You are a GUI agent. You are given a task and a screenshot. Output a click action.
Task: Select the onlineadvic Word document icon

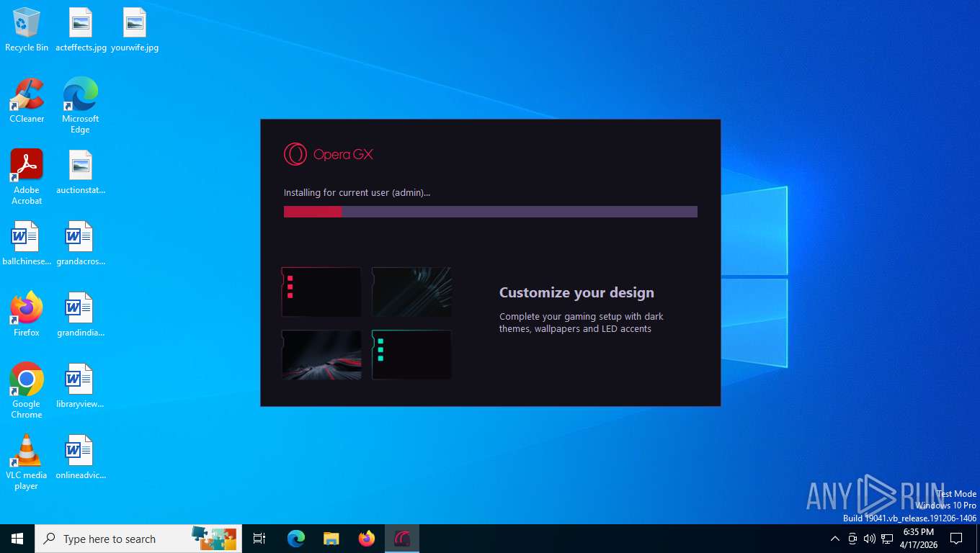click(x=81, y=457)
